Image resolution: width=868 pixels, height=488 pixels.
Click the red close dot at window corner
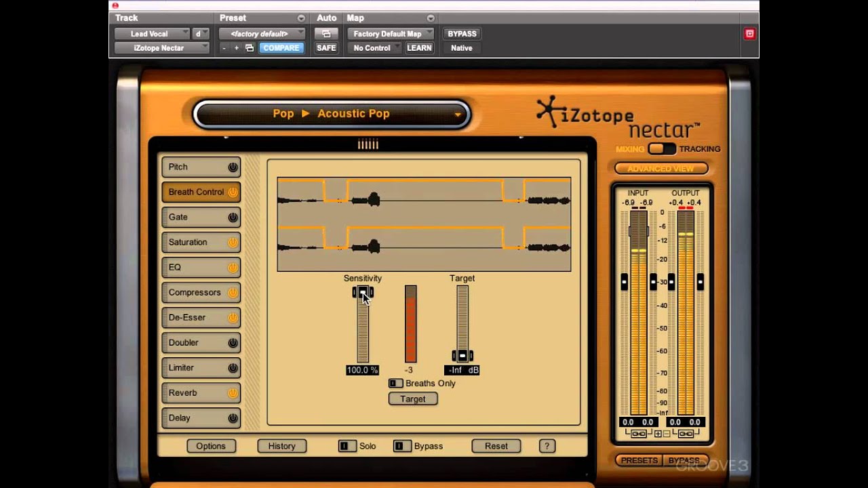pyautogui.click(x=115, y=5)
